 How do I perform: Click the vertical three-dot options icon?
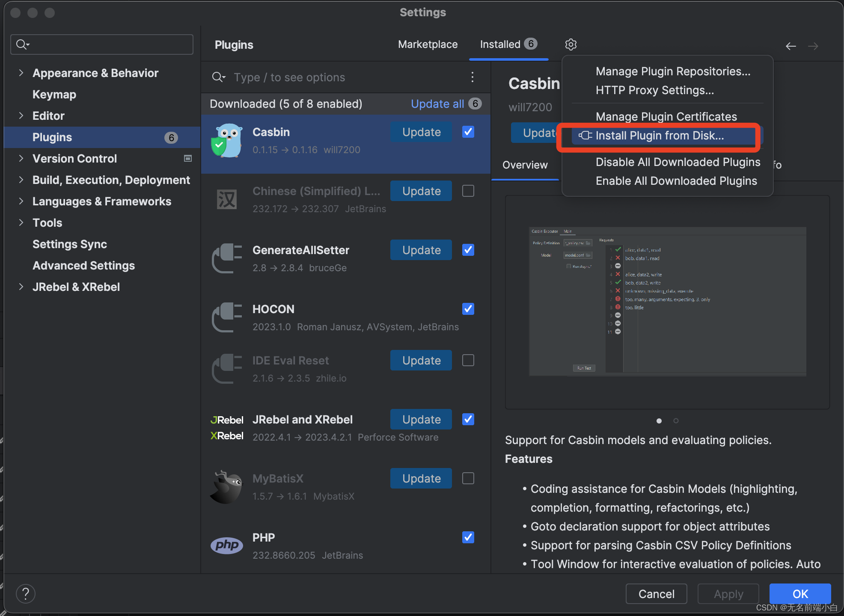[x=472, y=77]
